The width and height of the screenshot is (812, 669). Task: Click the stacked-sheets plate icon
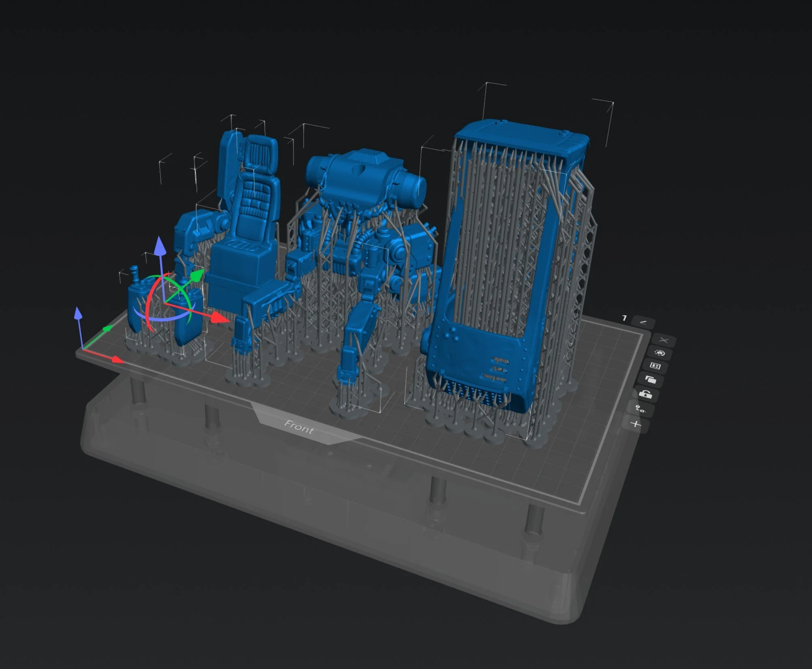pos(650,380)
